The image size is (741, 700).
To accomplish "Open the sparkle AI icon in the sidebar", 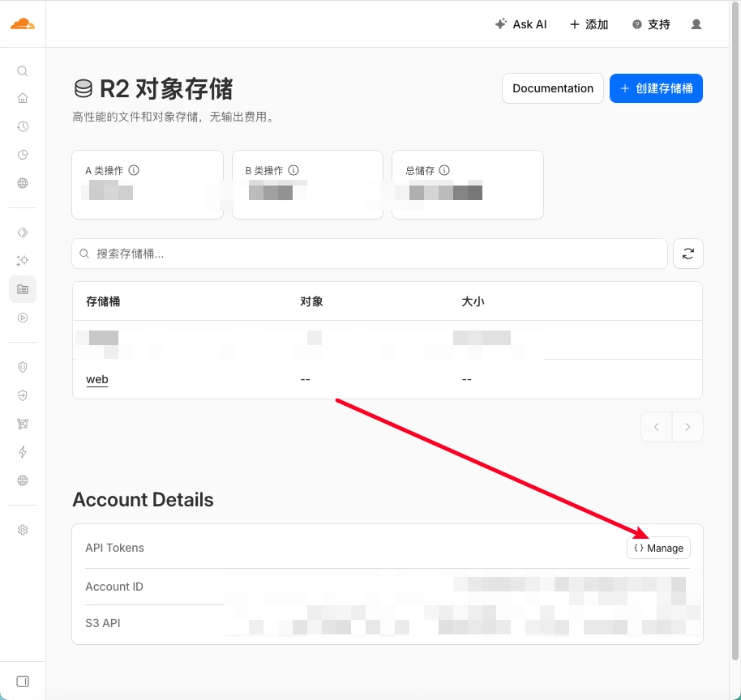I will pos(23,261).
